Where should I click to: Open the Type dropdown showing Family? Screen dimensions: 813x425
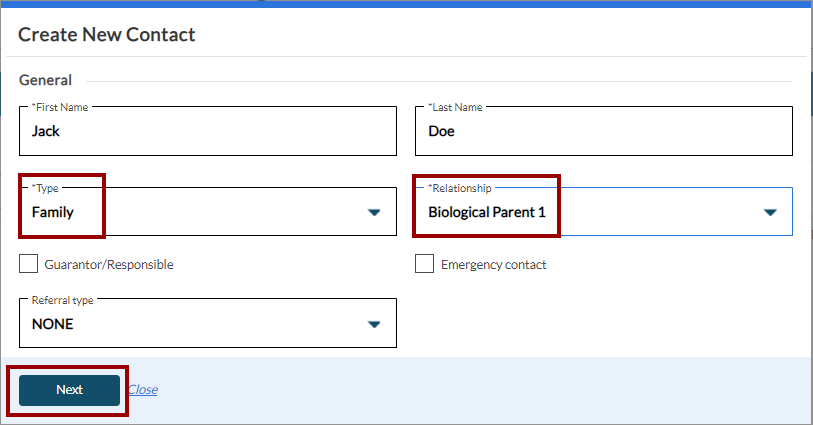(x=200, y=212)
